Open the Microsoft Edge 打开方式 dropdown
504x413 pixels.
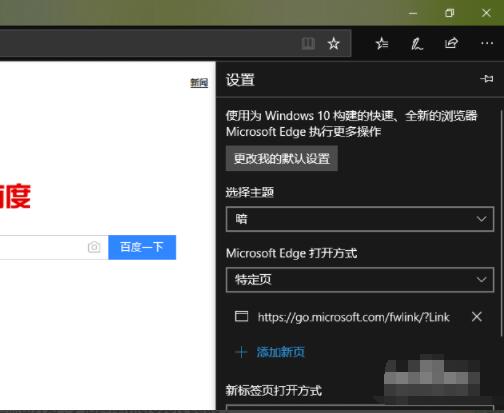click(x=360, y=280)
